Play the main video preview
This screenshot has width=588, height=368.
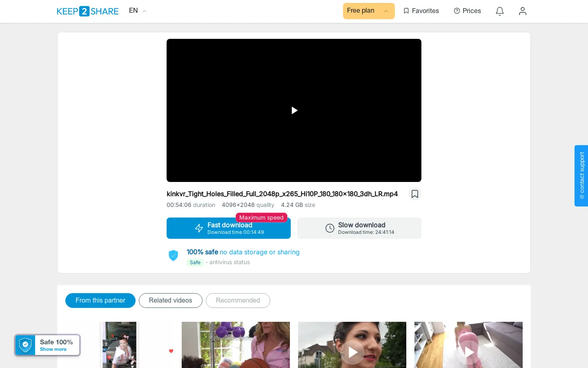294,110
